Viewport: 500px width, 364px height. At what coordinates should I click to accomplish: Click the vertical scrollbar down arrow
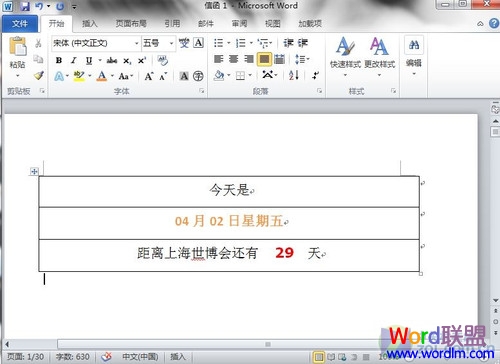[496, 300]
